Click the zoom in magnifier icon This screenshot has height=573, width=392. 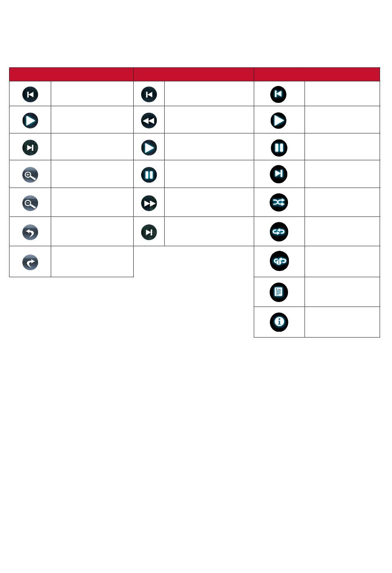[x=30, y=175]
